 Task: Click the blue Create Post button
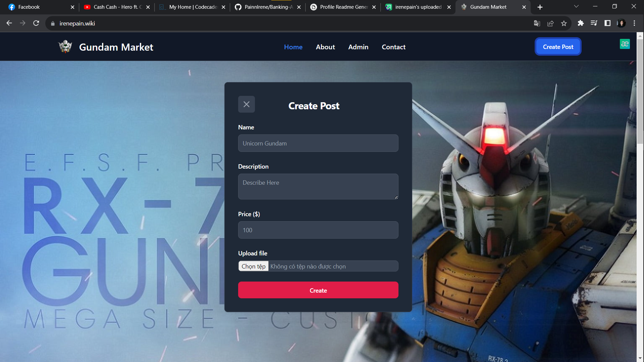558,47
